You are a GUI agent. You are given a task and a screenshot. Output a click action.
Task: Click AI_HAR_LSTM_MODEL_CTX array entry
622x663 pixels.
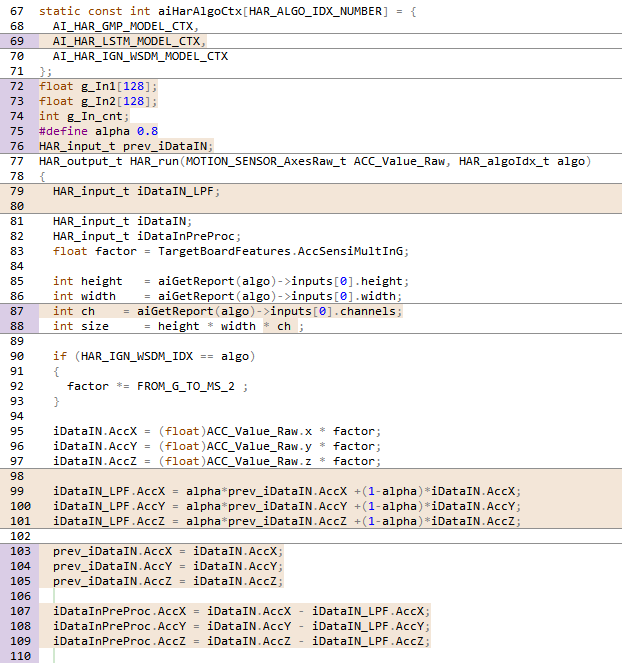pyautogui.click(x=127, y=41)
